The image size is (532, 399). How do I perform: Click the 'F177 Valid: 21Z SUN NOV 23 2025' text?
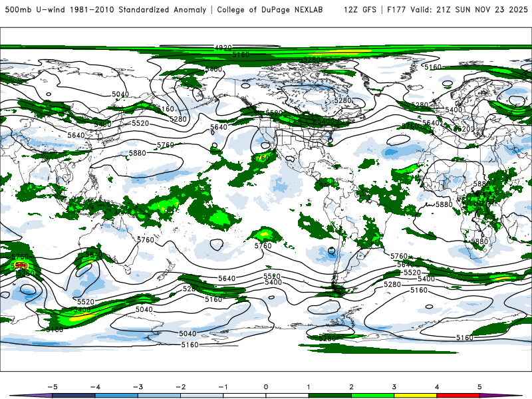[458, 9]
